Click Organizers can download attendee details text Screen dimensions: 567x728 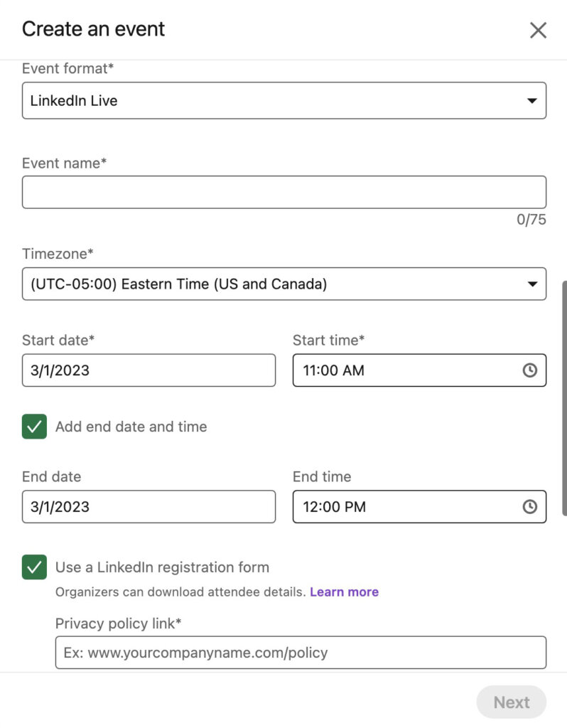point(180,592)
